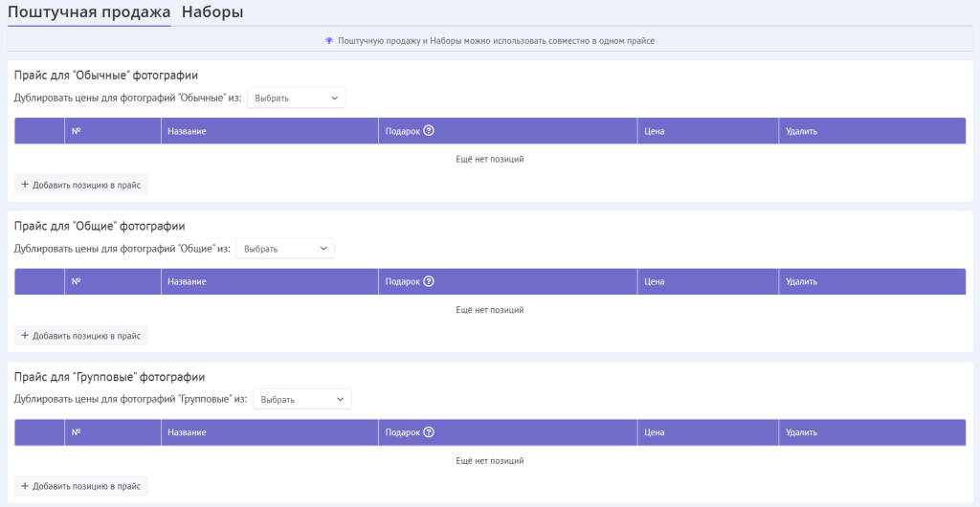Image resolution: width=980 pixels, height=507 pixels.
Task: Open the "Выбрать" dropdown for "Общие" photos
Action: [285, 249]
